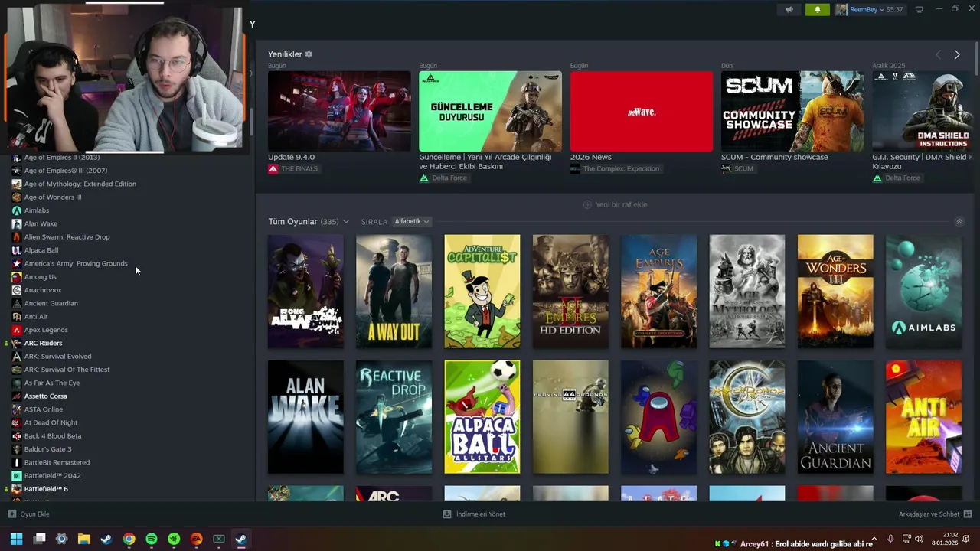Open the Alfabetik sort dropdown
This screenshot has height=551, width=980.
pyautogui.click(x=412, y=222)
